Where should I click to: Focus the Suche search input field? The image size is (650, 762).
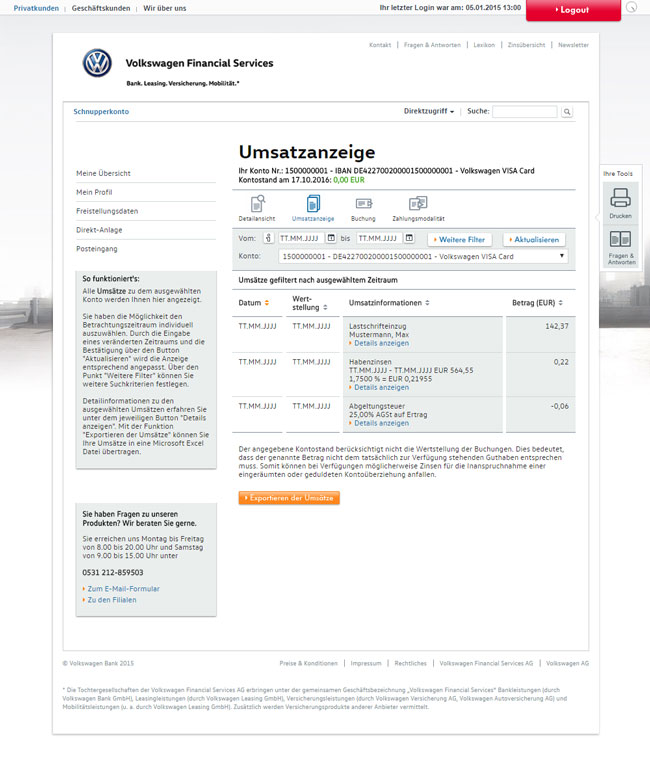click(x=525, y=112)
